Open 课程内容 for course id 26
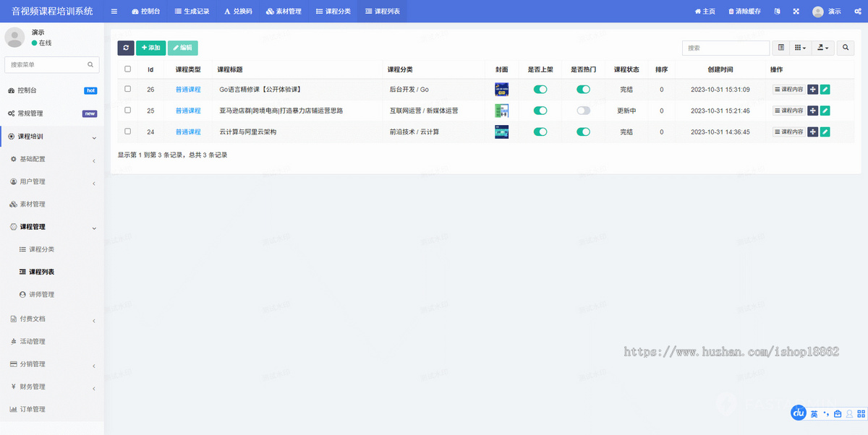Viewport: 868px width, 435px height. [788, 89]
